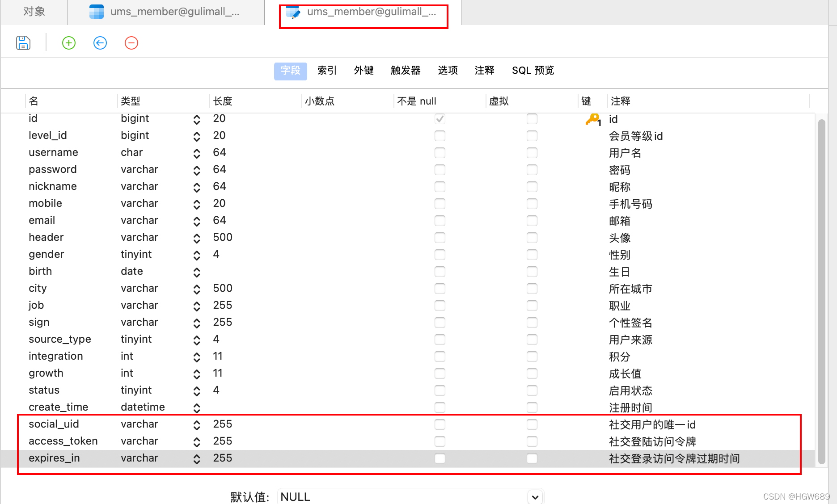Click the table icon on first ums_member tab
Screen dimensions: 837x504
coord(97,12)
